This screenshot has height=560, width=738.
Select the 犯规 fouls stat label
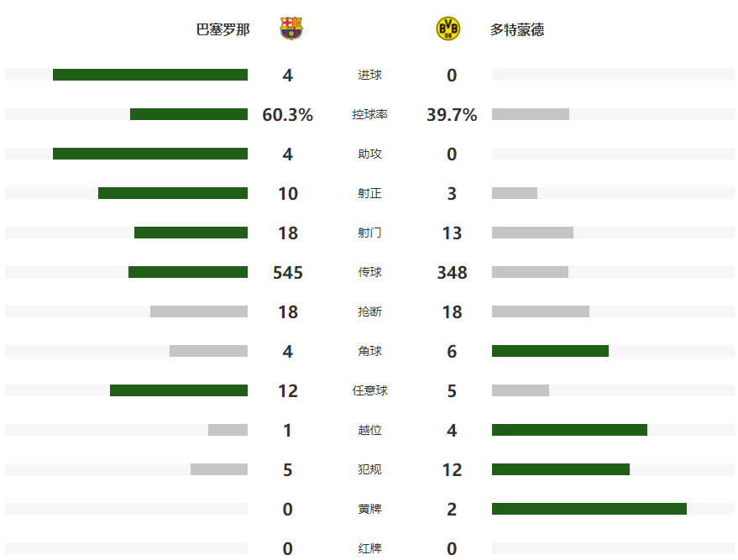click(x=369, y=469)
